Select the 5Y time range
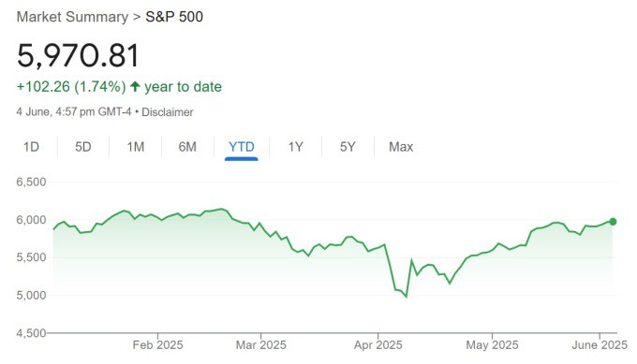 click(348, 147)
